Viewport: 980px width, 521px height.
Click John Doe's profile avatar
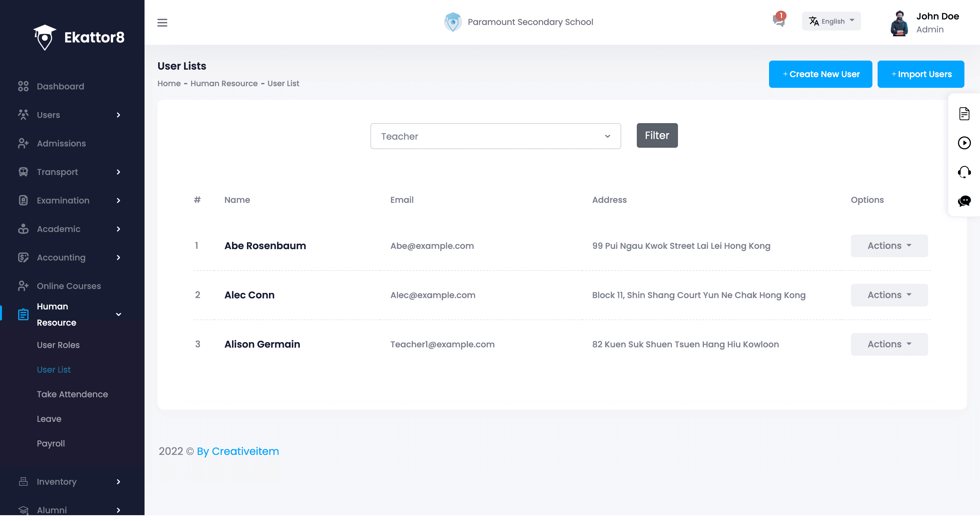pyautogui.click(x=899, y=23)
